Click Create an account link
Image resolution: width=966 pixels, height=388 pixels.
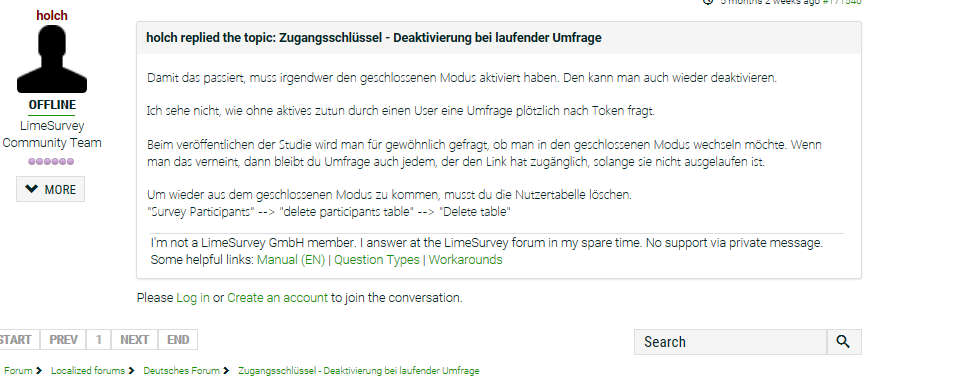point(277,298)
